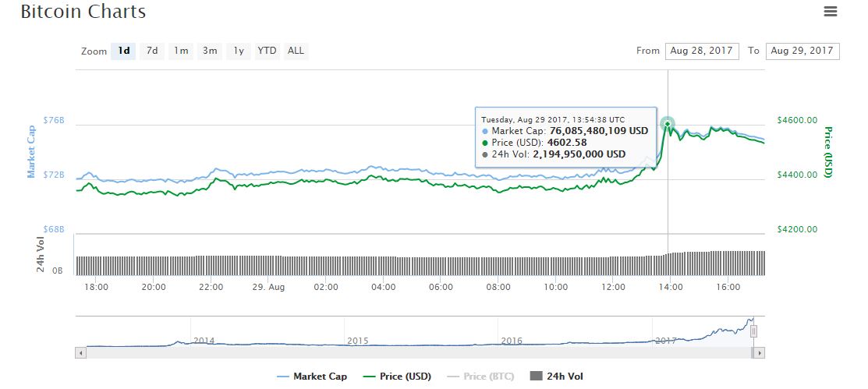868x389 pixels.
Task: Select the 1m zoom range
Action: click(x=181, y=51)
